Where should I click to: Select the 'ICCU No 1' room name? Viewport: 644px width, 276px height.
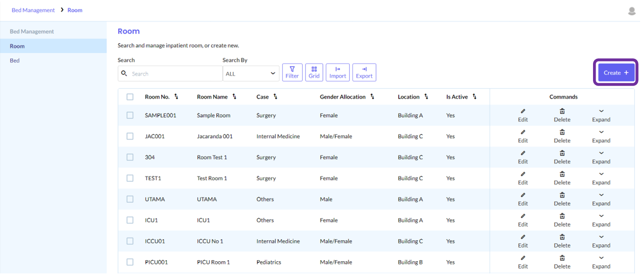tap(210, 241)
